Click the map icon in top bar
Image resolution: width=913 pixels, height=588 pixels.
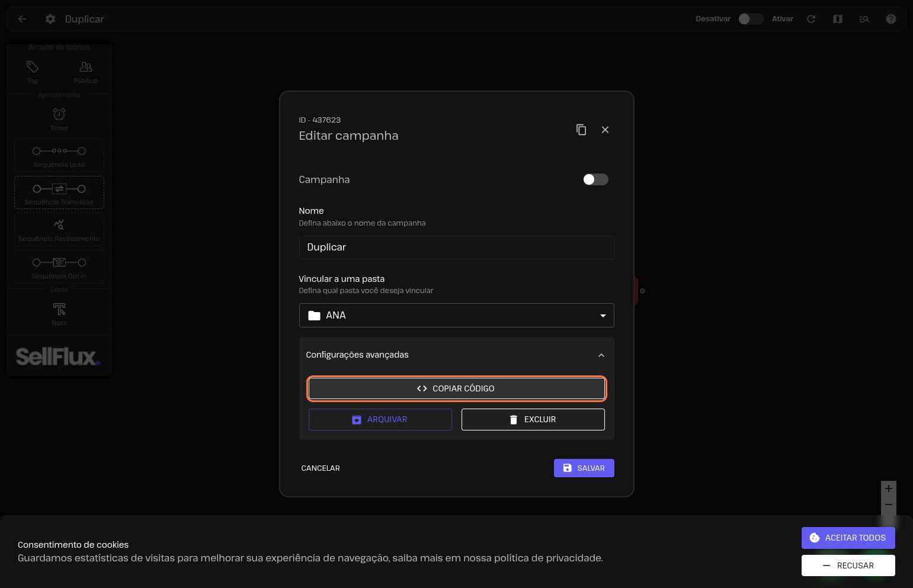pos(837,19)
